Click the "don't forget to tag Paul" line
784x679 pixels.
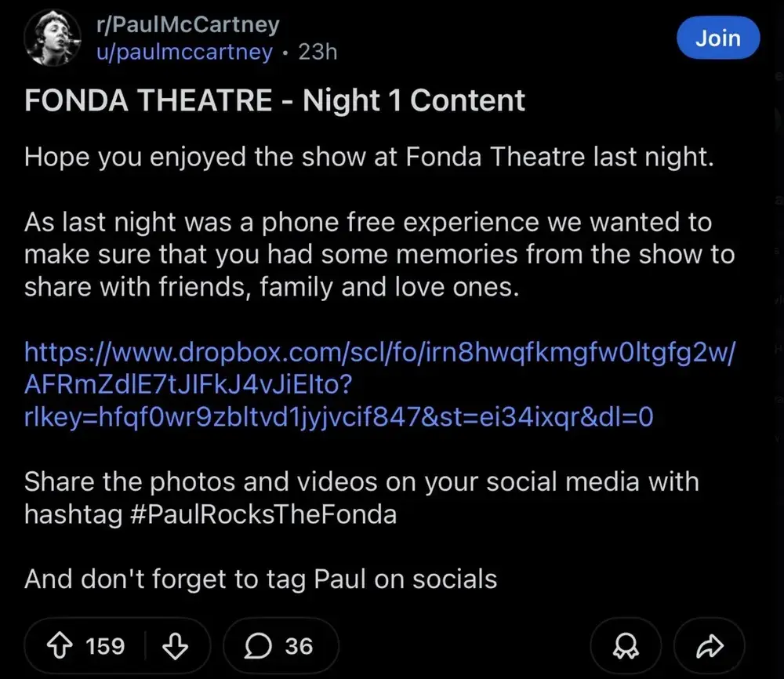pyautogui.click(x=261, y=579)
